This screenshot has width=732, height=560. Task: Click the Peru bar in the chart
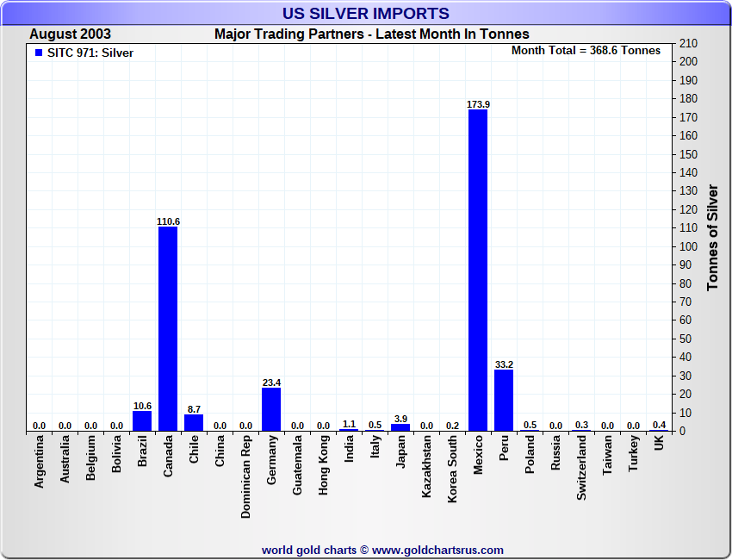click(504, 400)
